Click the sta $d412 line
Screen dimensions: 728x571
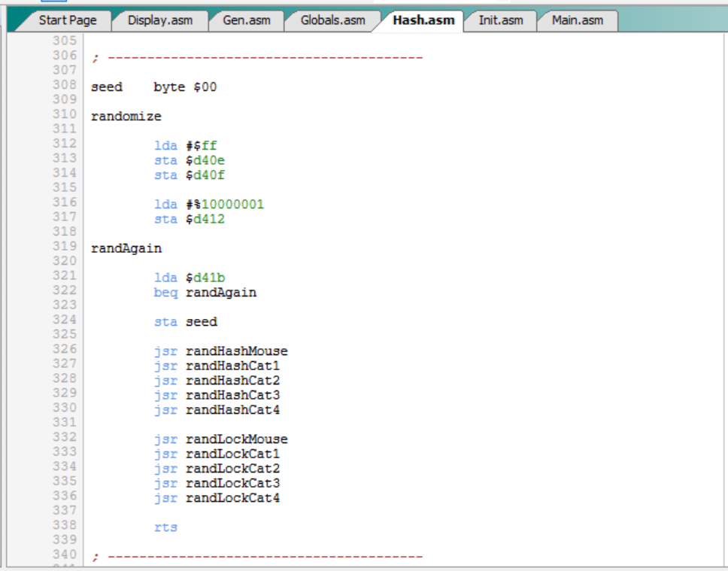[190, 220]
